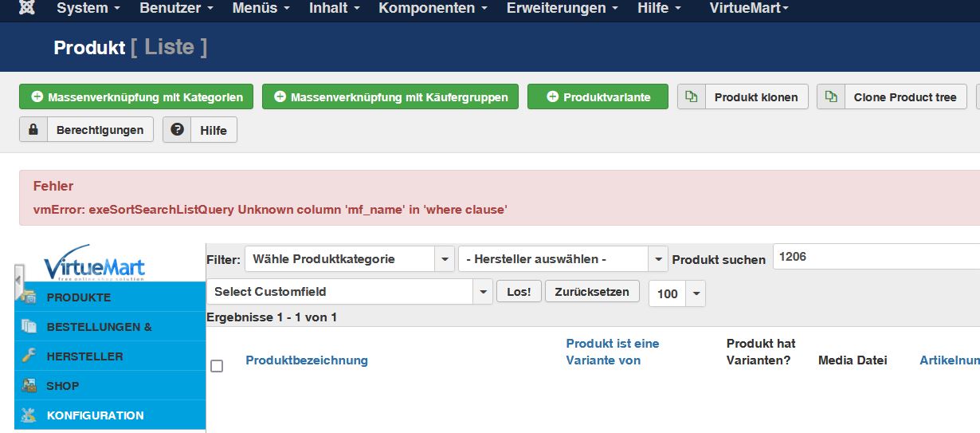Open the Konfiguration sidebar section

[95, 415]
